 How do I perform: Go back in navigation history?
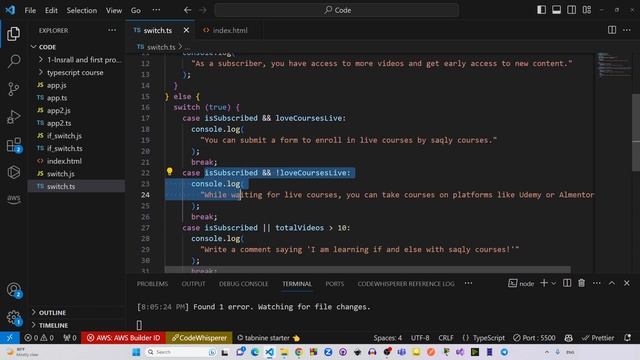pos(187,10)
